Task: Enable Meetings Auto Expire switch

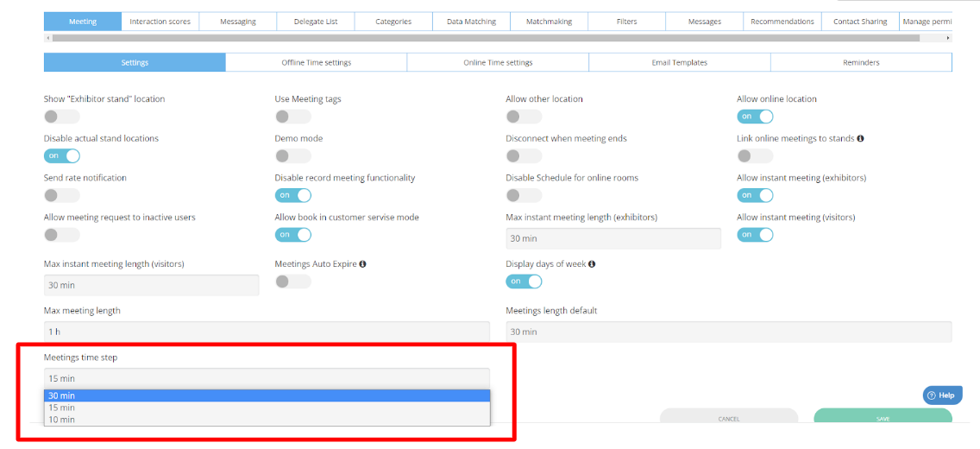Action: pyautogui.click(x=293, y=281)
